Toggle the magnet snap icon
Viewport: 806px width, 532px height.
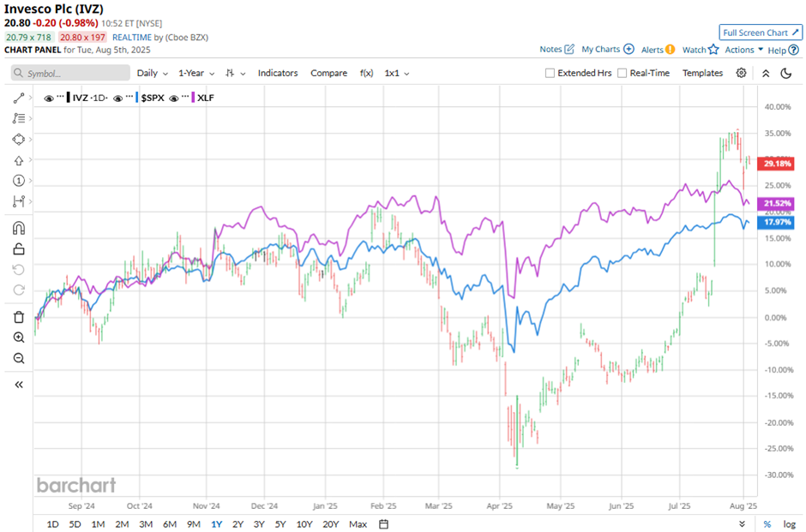tap(19, 228)
